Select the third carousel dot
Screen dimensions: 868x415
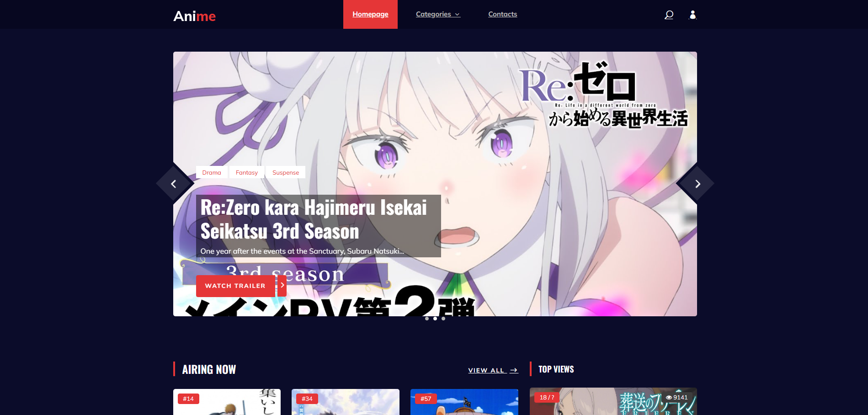pos(442,319)
